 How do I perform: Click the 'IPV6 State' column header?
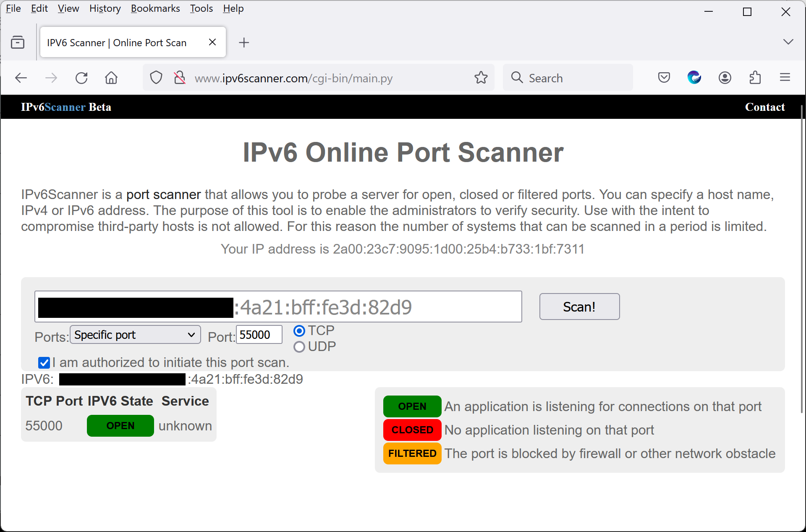tap(120, 401)
